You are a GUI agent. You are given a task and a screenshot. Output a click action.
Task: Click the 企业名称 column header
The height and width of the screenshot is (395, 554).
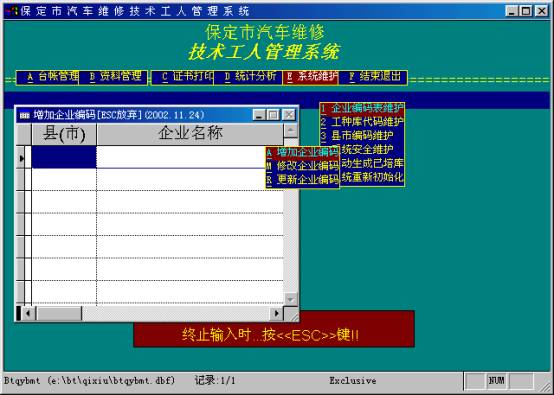(x=190, y=134)
